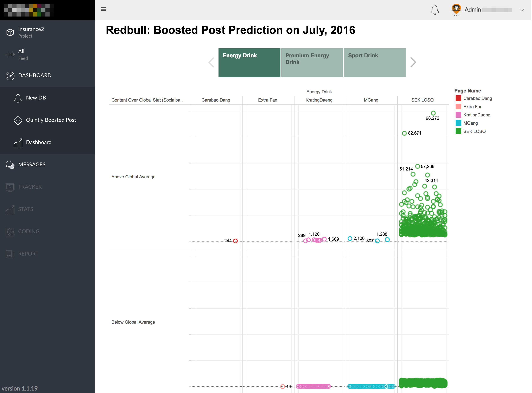The width and height of the screenshot is (532, 393).
Task: Open the TRACKER label
Action: pos(30,187)
